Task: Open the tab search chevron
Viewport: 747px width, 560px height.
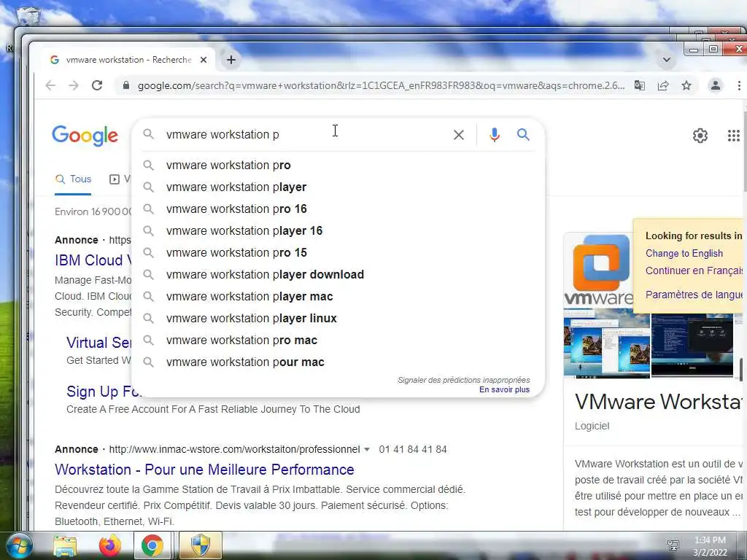Action: [667, 60]
